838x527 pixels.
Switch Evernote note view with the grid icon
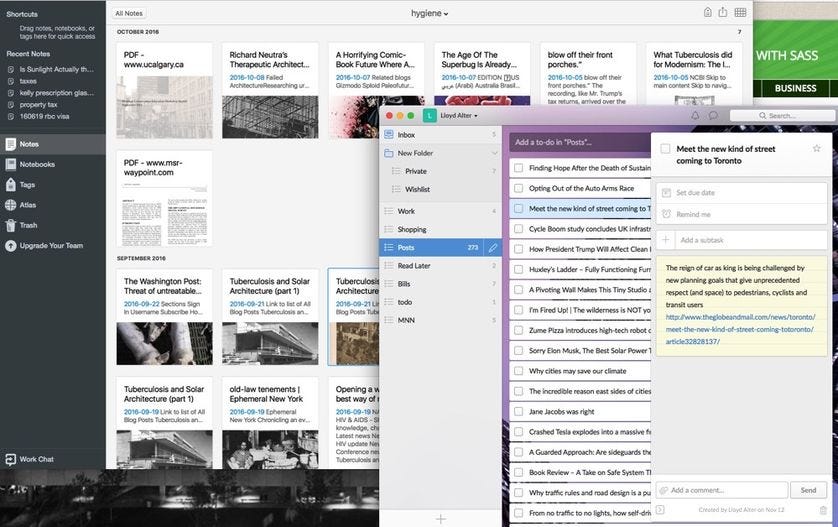point(740,12)
